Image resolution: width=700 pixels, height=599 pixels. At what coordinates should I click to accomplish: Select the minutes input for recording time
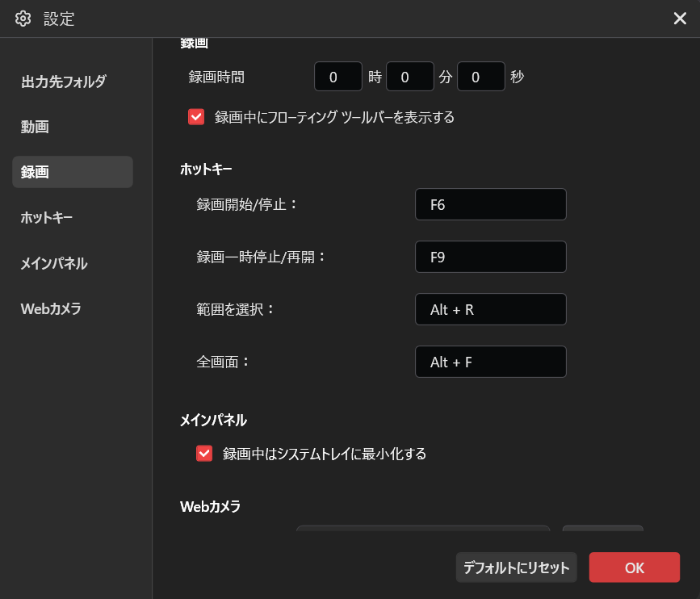pos(409,76)
